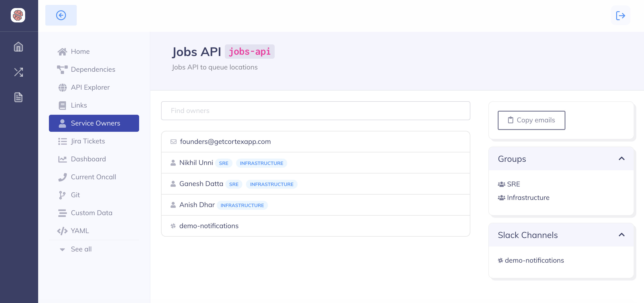644x303 pixels.
Task: Open the home icon in dark rail
Action: click(x=18, y=47)
